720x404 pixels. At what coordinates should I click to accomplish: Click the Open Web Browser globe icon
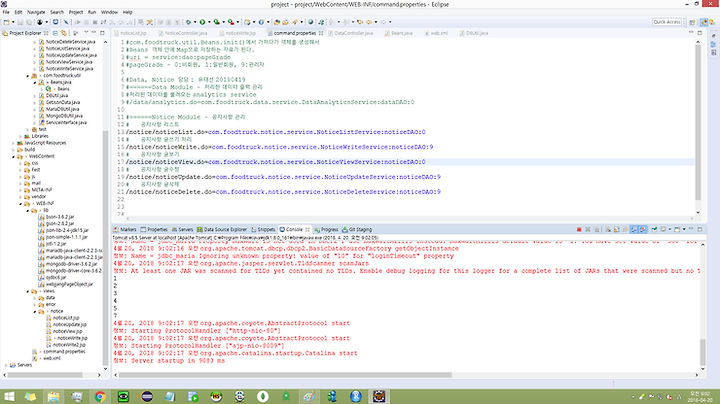pyautogui.click(x=310, y=22)
